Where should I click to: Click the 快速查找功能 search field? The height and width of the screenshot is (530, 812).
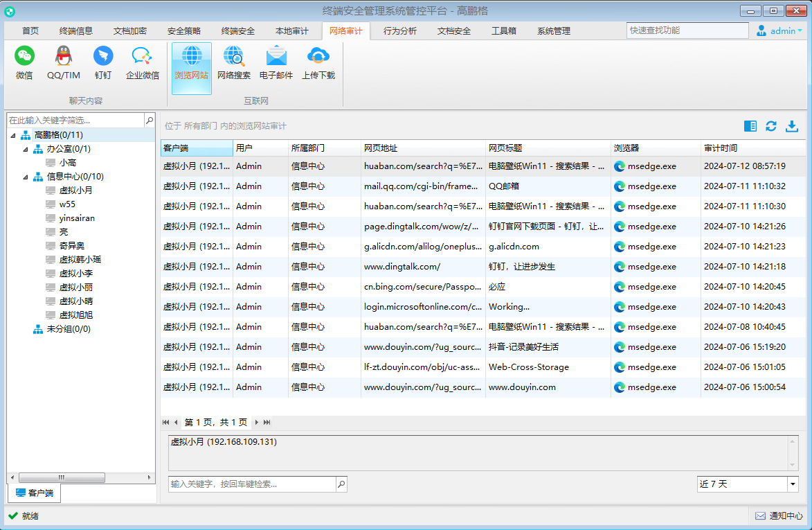[x=687, y=30]
